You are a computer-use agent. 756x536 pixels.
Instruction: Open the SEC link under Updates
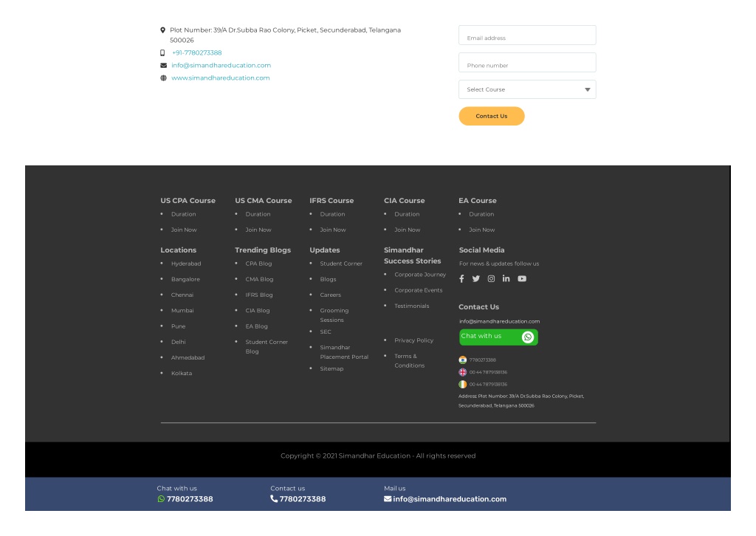coord(326,331)
